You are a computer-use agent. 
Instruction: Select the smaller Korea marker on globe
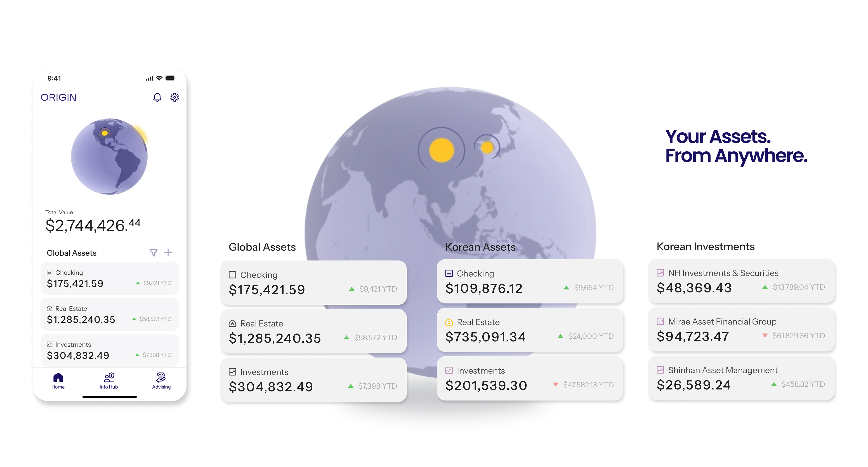pos(487,147)
